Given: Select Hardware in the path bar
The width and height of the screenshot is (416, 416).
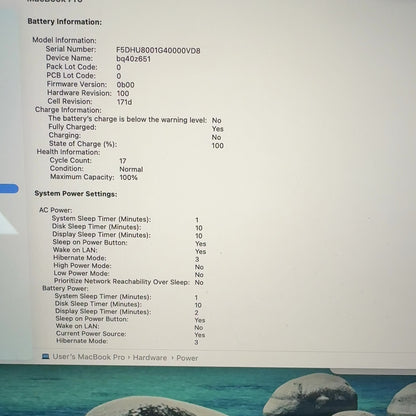Looking at the screenshot, I should click(x=150, y=358).
